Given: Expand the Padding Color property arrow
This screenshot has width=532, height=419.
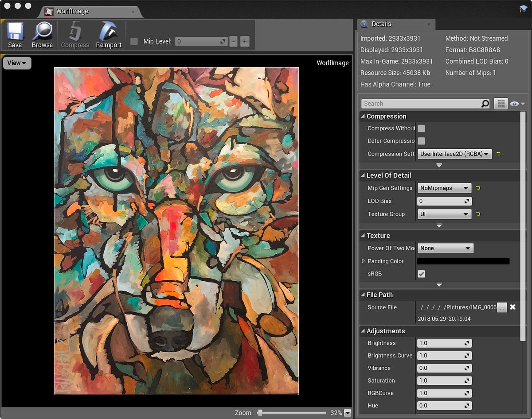Looking at the screenshot, I should tap(364, 261).
